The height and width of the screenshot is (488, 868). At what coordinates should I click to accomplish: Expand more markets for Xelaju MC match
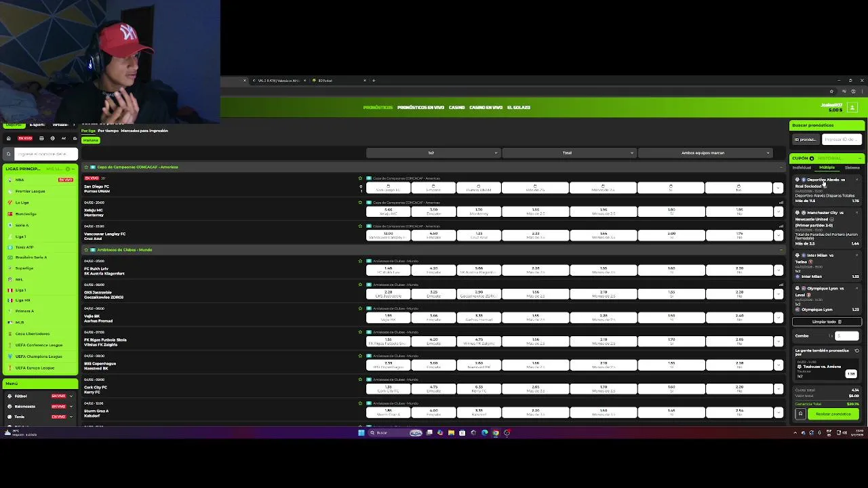(x=778, y=211)
